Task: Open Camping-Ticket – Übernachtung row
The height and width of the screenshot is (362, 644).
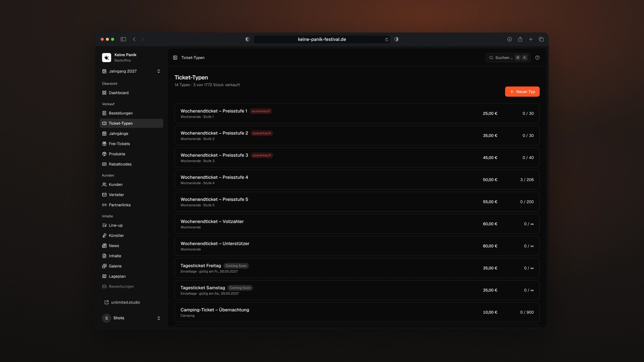Action: tap(357, 312)
